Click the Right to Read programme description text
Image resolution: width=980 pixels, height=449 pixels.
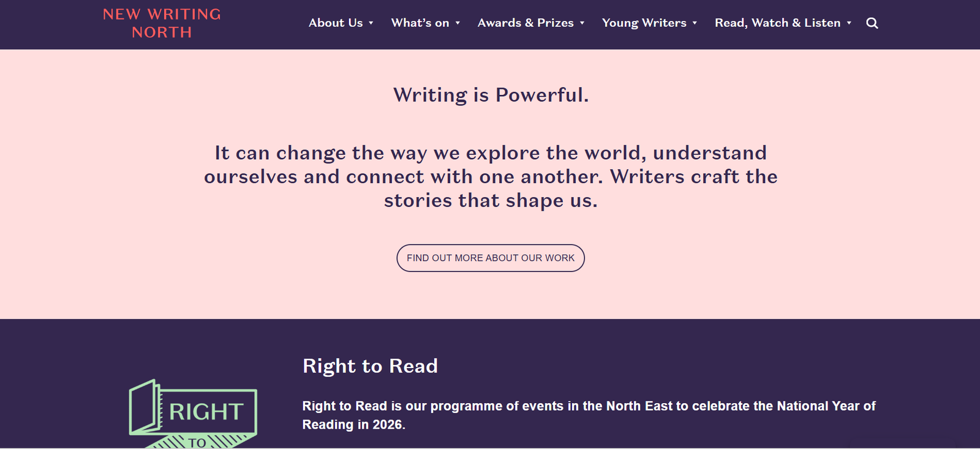point(588,415)
